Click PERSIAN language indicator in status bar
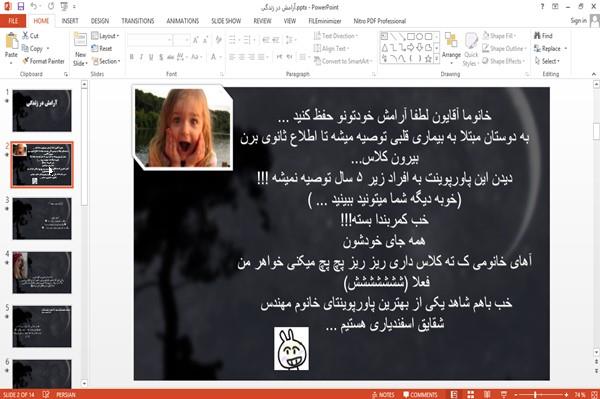The height and width of the screenshot is (399, 600). tap(66, 395)
